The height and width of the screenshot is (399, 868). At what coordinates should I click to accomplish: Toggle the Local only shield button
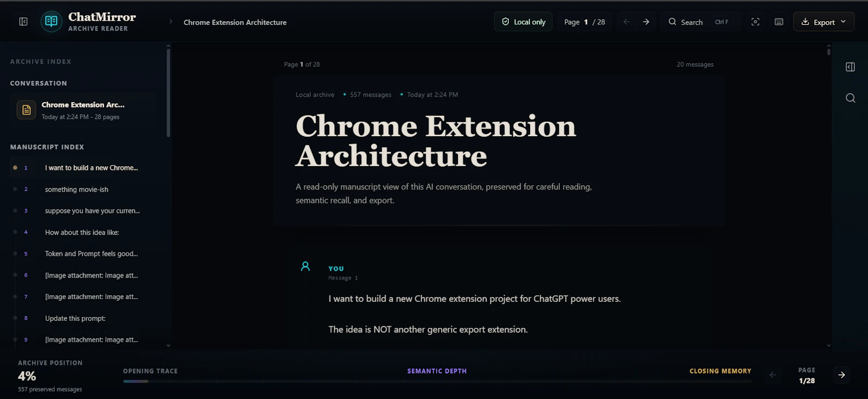click(524, 22)
